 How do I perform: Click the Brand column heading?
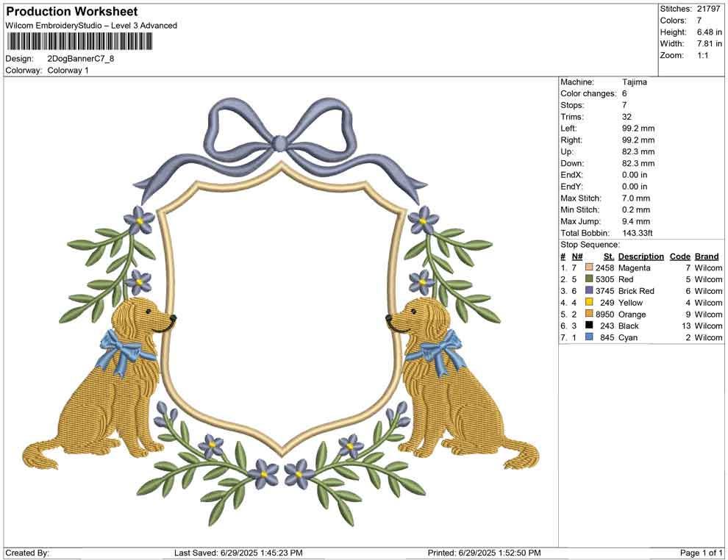tap(706, 256)
